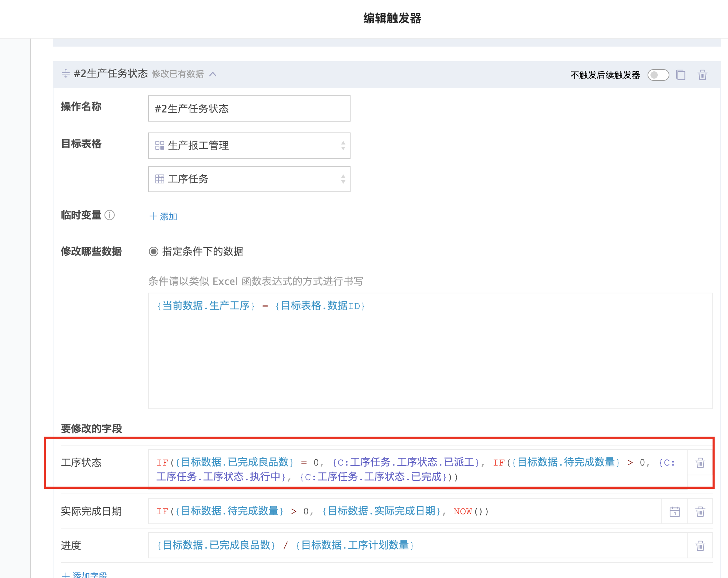
Task: Delete the 工序状态 field row
Action: coord(700,463)
